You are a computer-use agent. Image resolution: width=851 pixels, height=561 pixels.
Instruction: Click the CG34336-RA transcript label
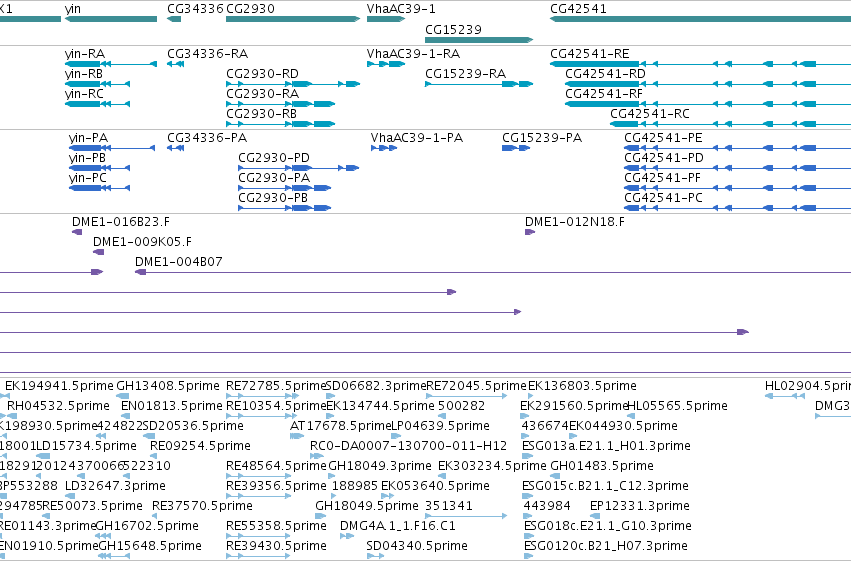coord(207,54)
